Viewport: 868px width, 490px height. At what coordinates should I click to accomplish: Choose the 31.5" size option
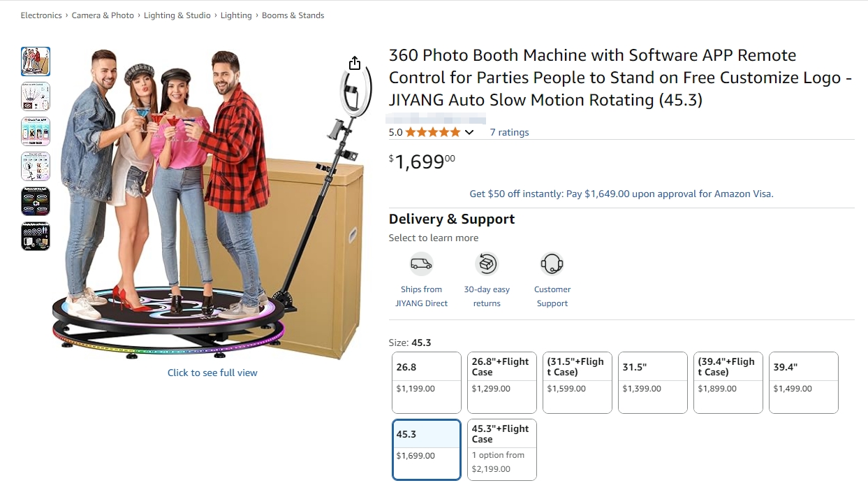pyautogui.click(x=653, y=382)
